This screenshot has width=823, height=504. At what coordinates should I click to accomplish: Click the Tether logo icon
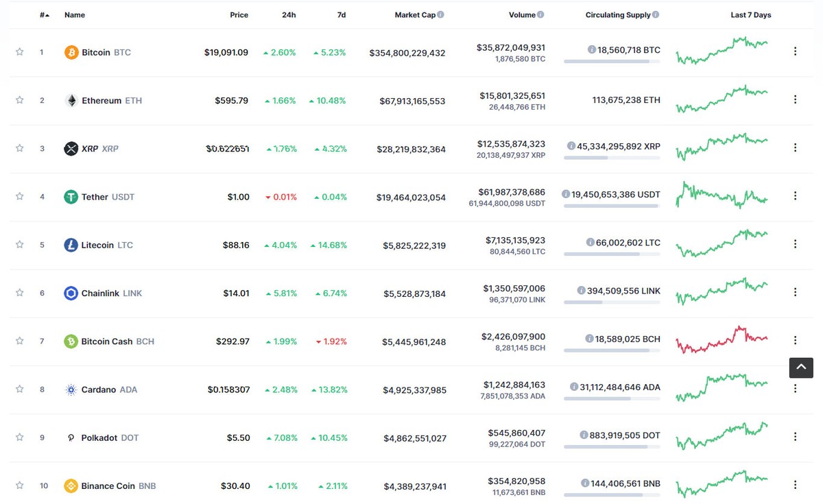(71, 197)
